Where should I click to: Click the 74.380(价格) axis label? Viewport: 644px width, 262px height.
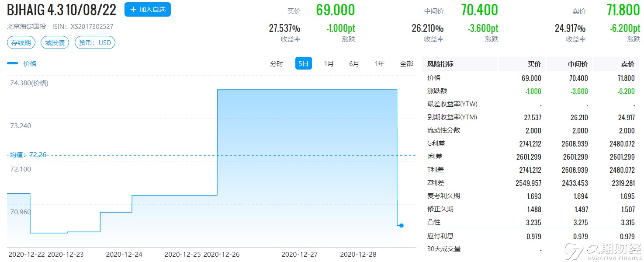[29, 83]
